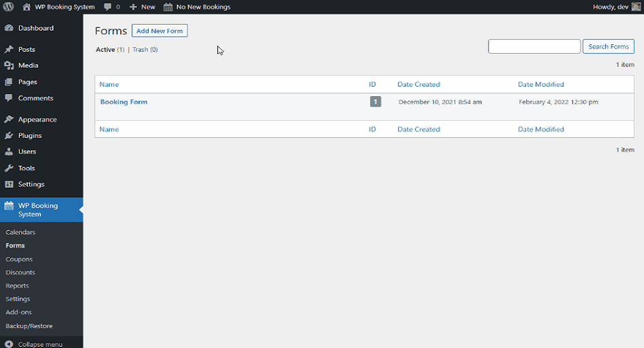
Task: Click WP Booking System site name
Action: (x=65, y=7)
